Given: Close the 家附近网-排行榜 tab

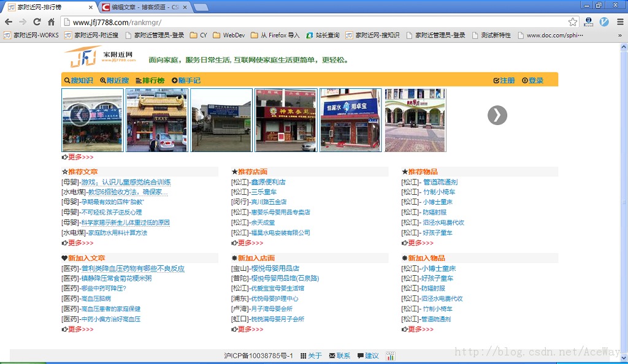Looking at the screenshot, I should (91, 7).
